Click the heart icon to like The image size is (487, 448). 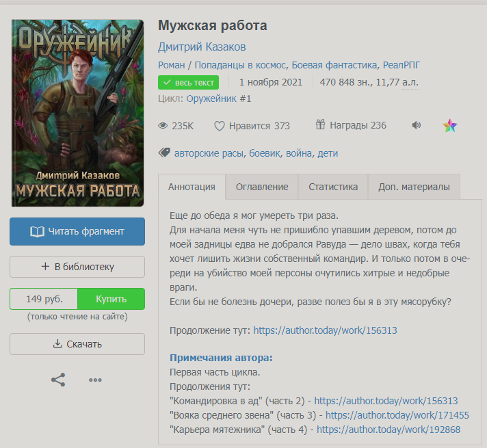[x=220, y=126]
